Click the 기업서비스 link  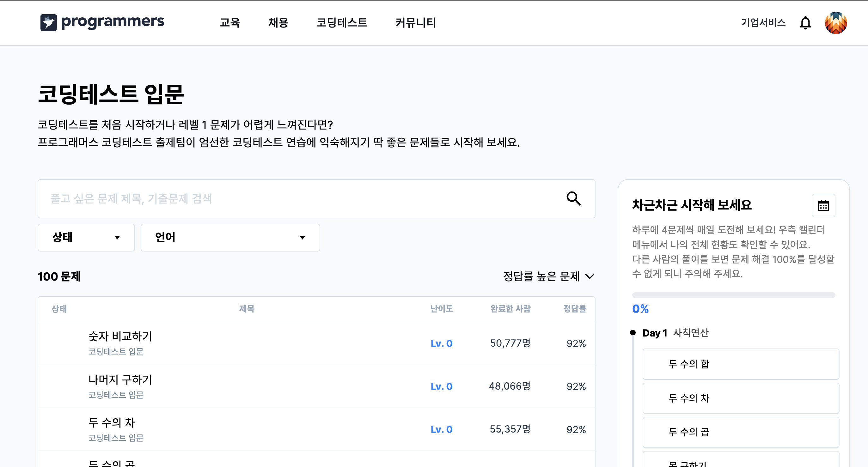tap(763, 22)
